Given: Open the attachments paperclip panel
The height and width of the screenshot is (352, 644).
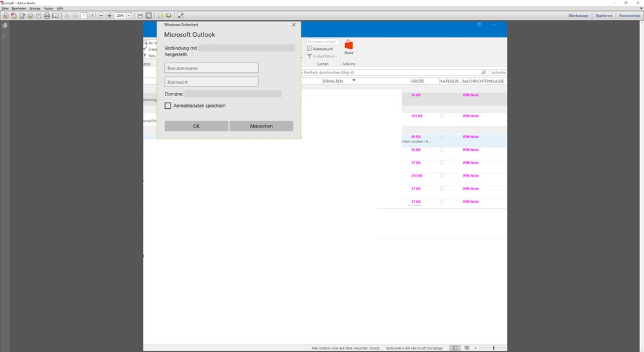Looking at the screenshot, I should coord(5,36).
